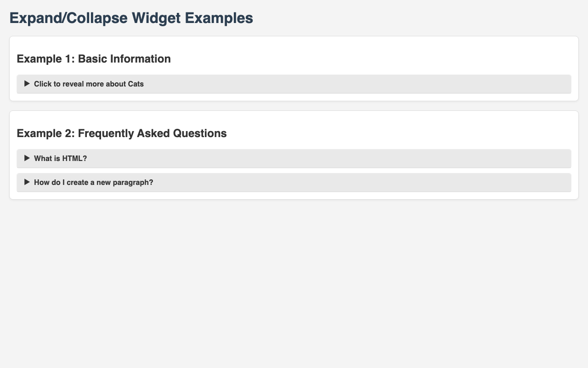Click the 'Example 1: Basic Information' heading
This screenshot has height=368, width=588.
click(94, 59)
